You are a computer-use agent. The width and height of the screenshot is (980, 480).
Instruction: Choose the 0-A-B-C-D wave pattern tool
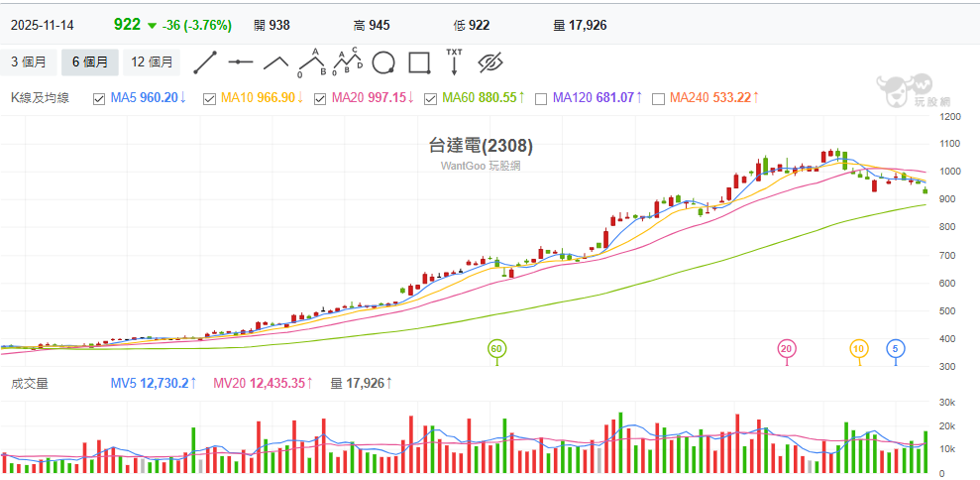(x=347, y=62)
